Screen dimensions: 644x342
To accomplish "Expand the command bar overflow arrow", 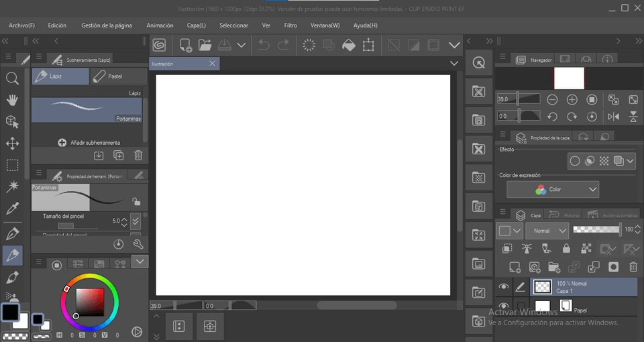I will click(454, 45).
